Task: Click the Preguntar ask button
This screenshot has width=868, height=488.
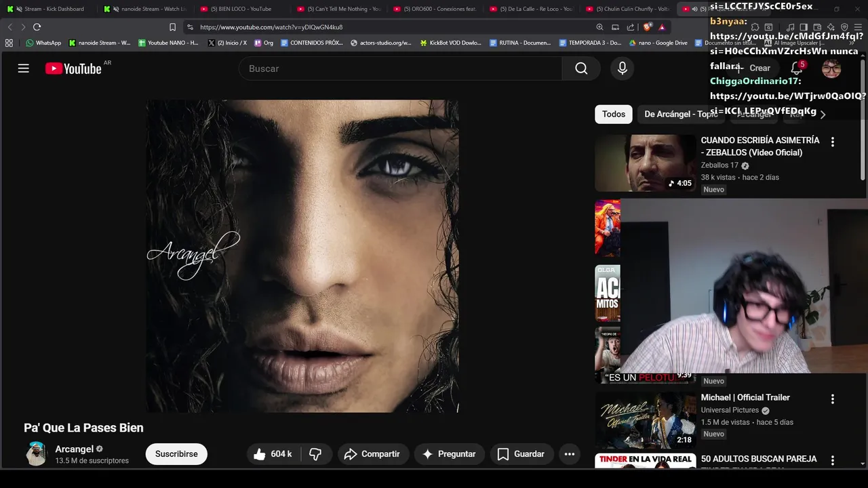Action: point(449,454)
